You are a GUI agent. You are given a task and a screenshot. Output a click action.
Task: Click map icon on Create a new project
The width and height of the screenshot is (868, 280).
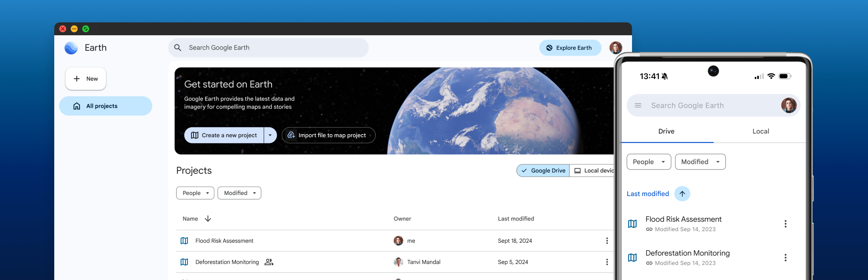195,135
